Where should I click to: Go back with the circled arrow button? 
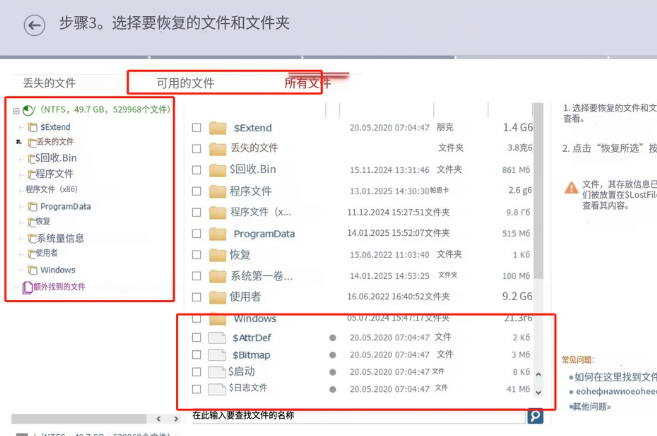34,26
